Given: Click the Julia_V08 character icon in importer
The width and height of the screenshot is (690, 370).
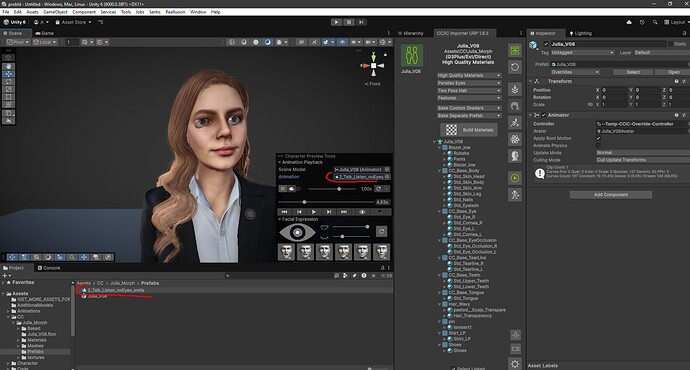Looking at the screenshot, I should [x=411, y=55].
